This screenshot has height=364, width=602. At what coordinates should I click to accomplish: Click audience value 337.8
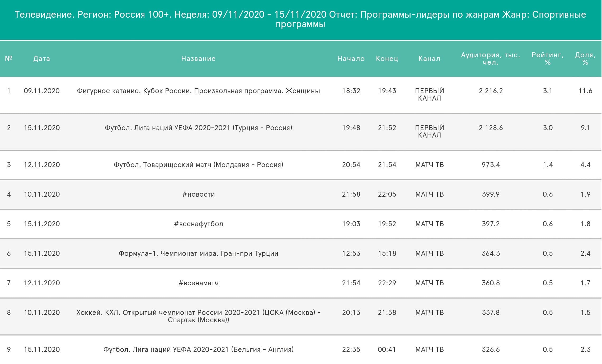[x=491, y=313]
